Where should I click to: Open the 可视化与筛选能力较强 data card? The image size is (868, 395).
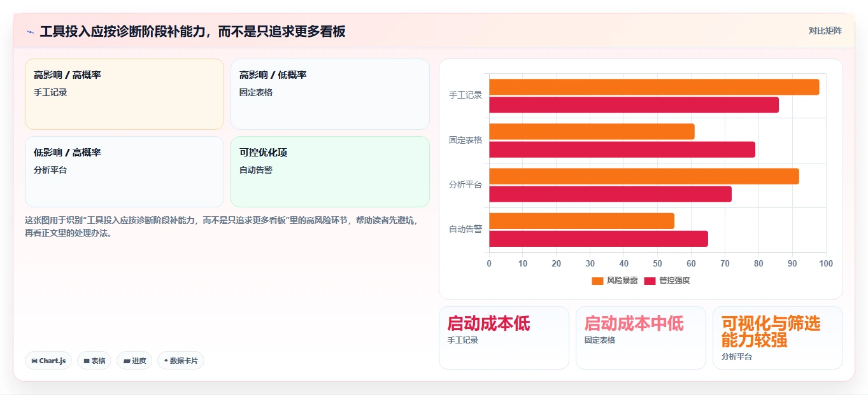[778, 338]
